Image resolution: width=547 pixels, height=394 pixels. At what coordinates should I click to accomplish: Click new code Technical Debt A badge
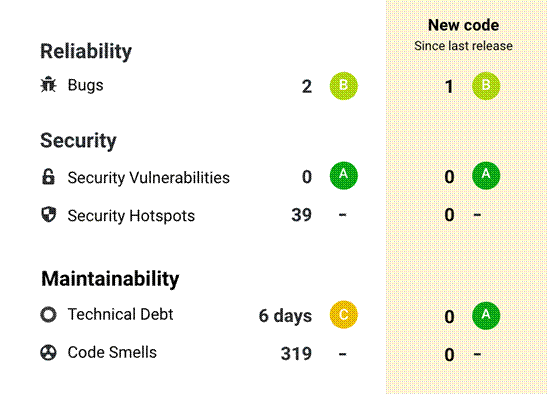click(x=486, y=315)
